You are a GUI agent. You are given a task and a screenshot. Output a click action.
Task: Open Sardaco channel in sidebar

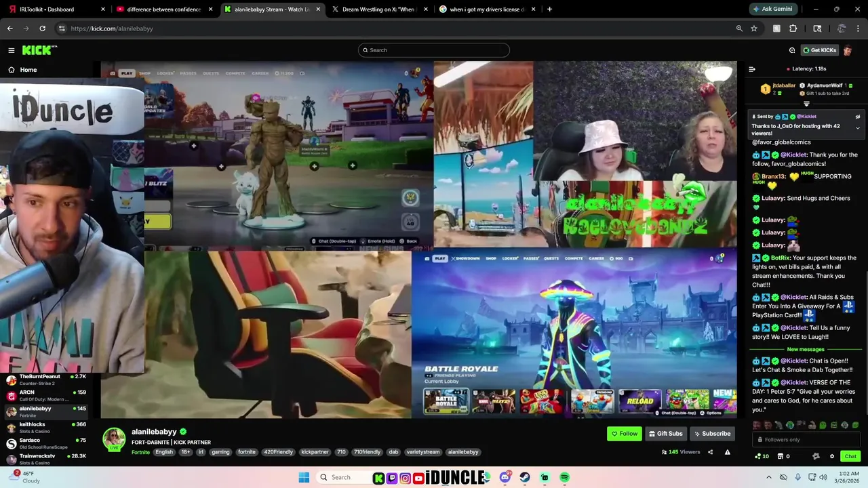tap(46, 444)
